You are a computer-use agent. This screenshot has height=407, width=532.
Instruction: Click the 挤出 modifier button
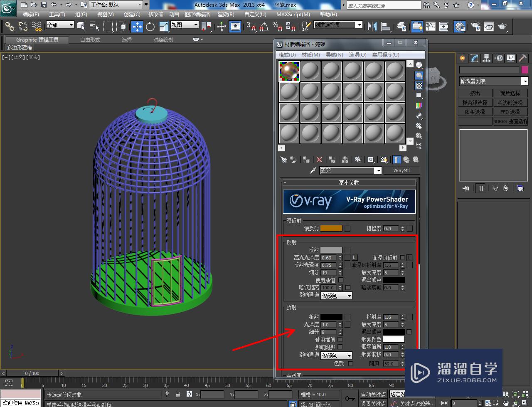(x=475, y=93)
